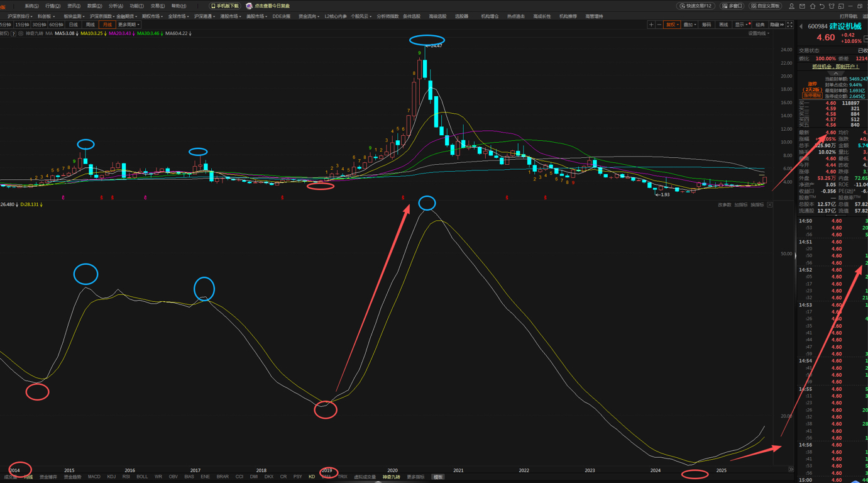The height and width of the screenshot is (483, 868).
Task: Select the 神奇九转 indicator tab
Action: click(391, 477)
